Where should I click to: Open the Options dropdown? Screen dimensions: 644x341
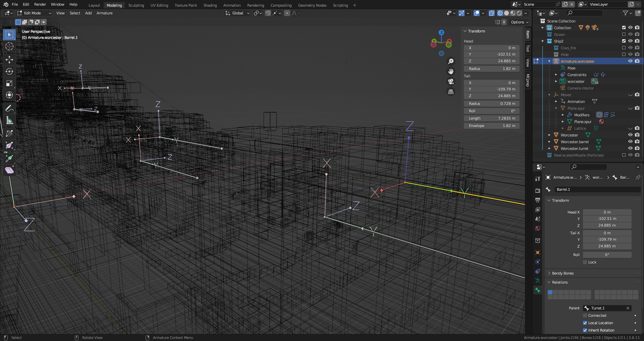pos(519,22)
